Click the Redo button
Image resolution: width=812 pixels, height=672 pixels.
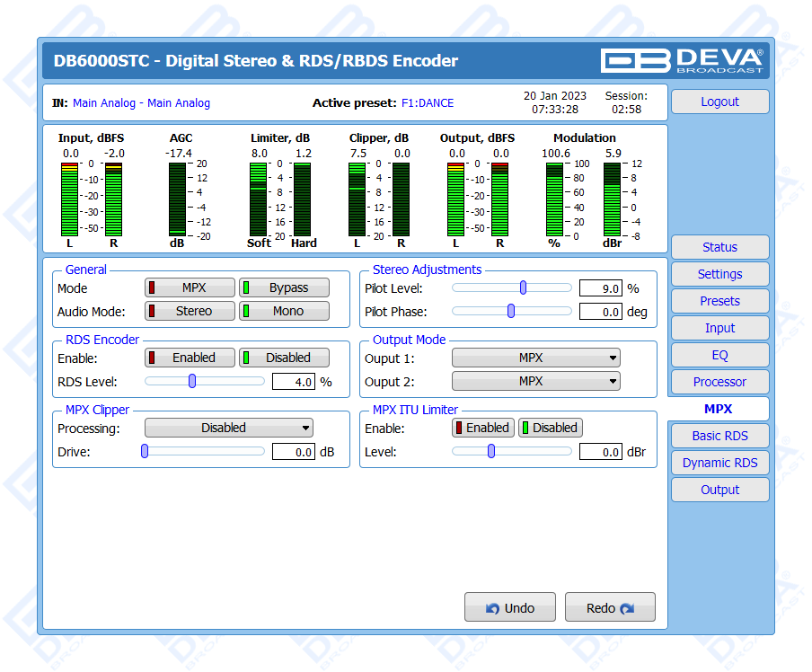(610, 608)
